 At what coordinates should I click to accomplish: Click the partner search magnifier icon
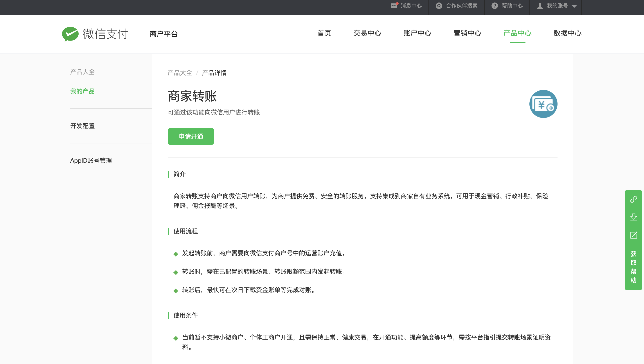click(x=439, y=5)
